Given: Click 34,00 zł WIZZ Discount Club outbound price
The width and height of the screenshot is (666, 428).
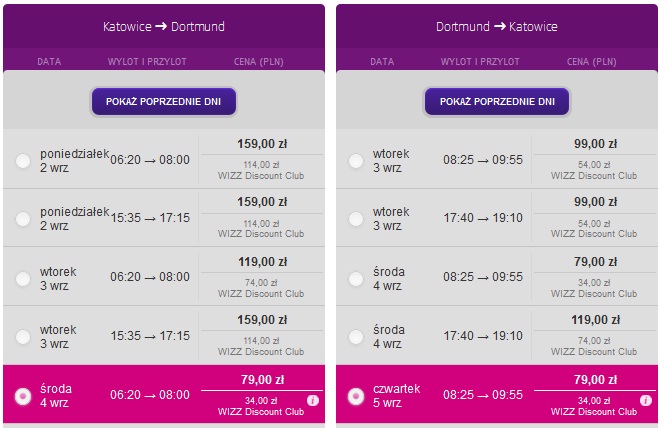Looking at the screenshot, I should tap(261, 406).
